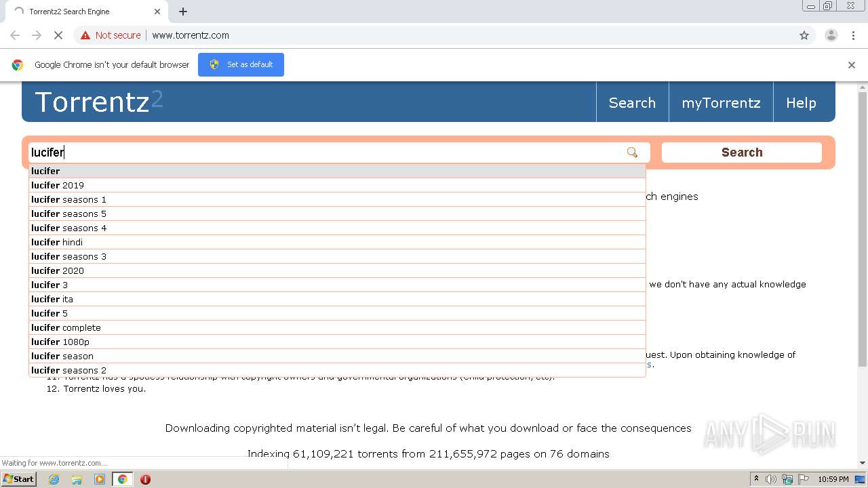
Task: Choose suggestion 'lucifer 1080p'
Action: click(x=337, y=342)
